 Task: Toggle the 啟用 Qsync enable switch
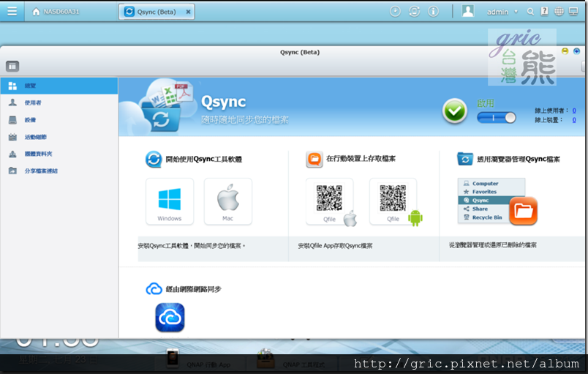coord(496,118)
